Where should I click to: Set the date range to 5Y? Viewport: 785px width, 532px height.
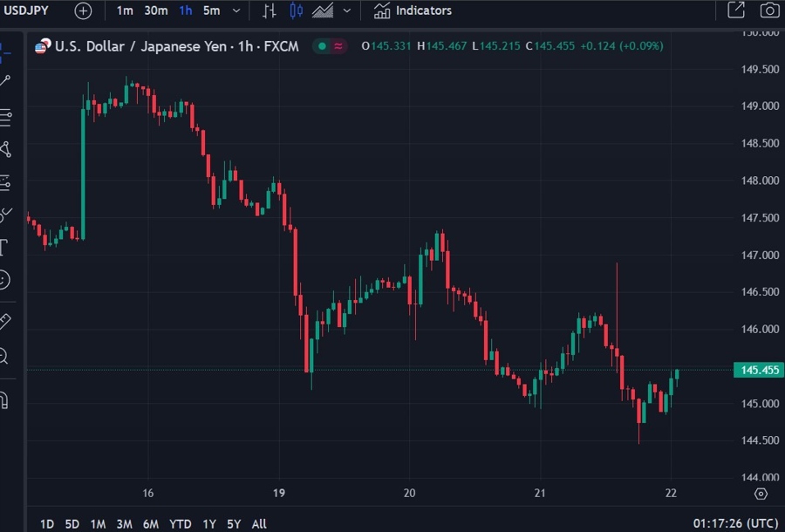click(x=234, y=524)
